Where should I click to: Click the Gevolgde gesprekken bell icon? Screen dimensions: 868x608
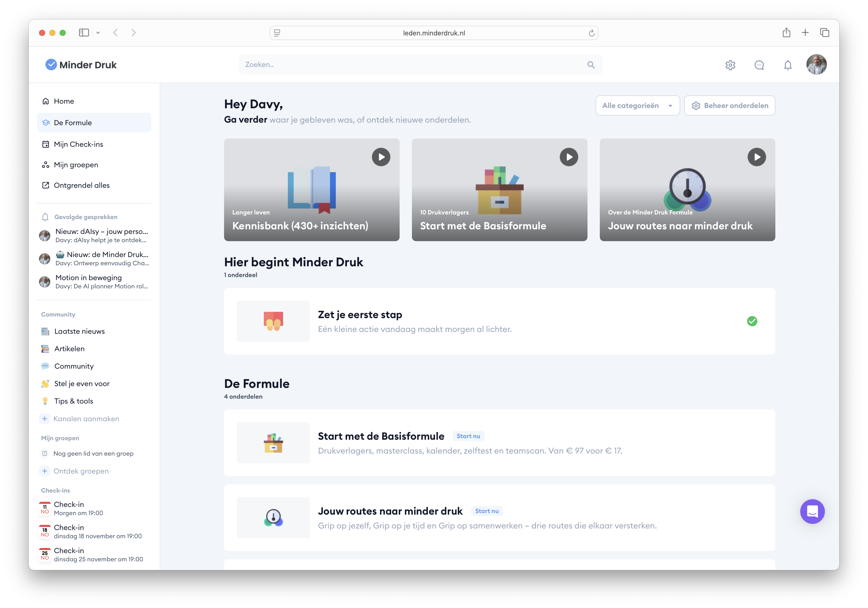coord(45,217)
